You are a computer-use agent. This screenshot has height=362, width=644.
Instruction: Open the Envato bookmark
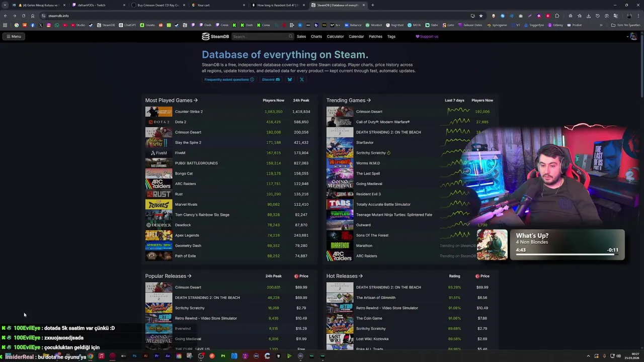[x=147, y=25]
